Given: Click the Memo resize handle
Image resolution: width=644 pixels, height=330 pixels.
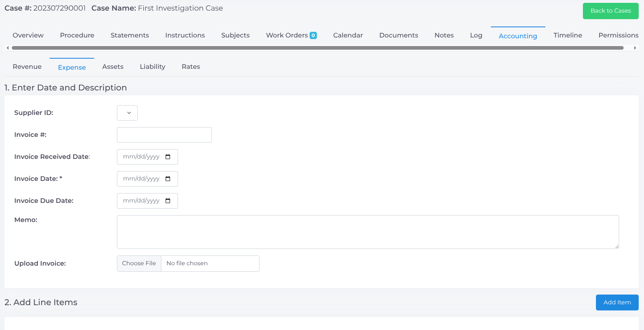Looking at the screenshot, I should [x=617, y=246].
